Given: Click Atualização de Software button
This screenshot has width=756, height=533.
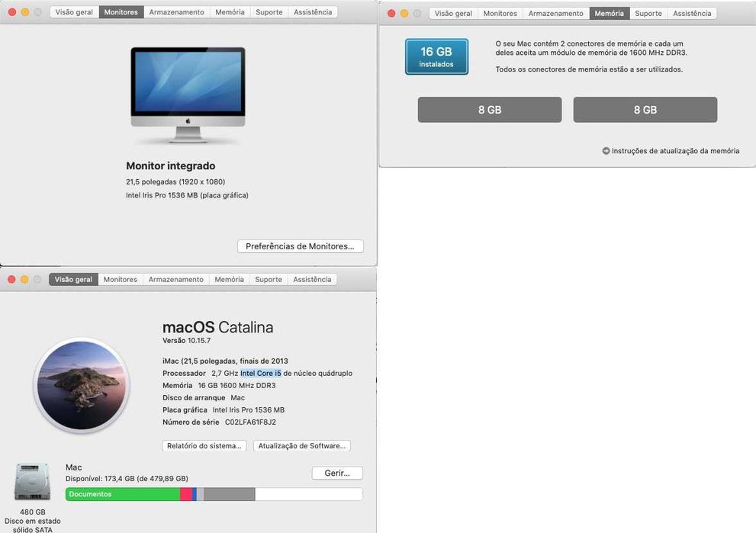Looking at the screenshot, I should (x=302, y=446).
